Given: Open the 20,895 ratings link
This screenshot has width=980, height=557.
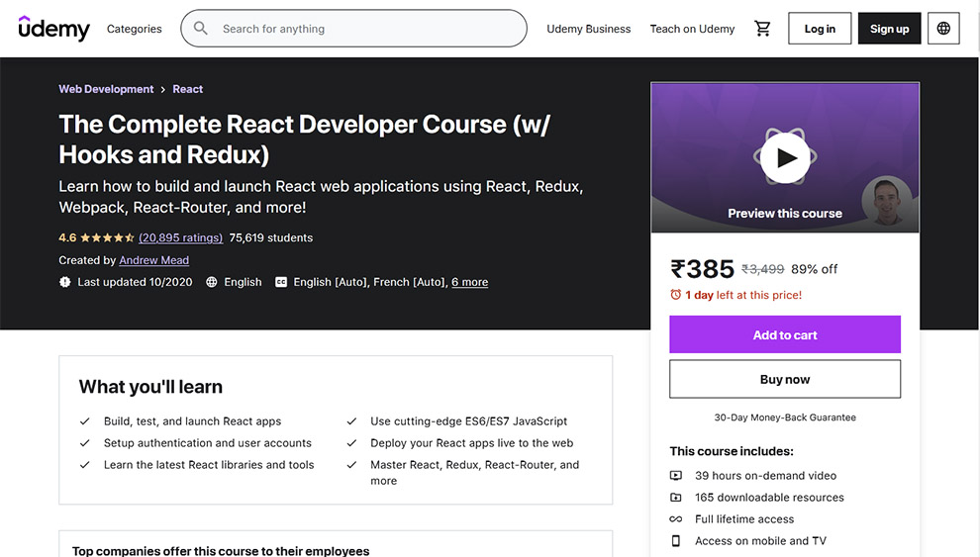Looking at the screenshot, I should (x=180, y=237).
